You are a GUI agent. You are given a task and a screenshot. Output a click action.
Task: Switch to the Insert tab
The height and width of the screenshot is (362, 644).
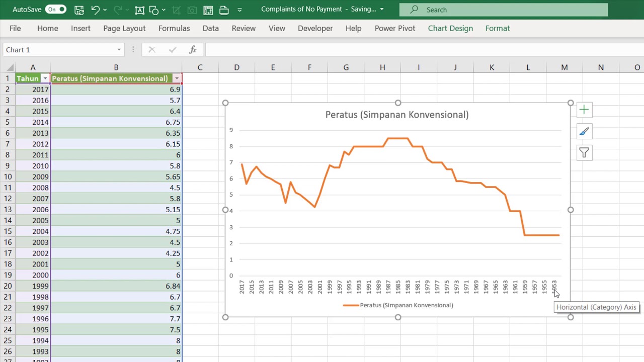[x=80, y=28]
